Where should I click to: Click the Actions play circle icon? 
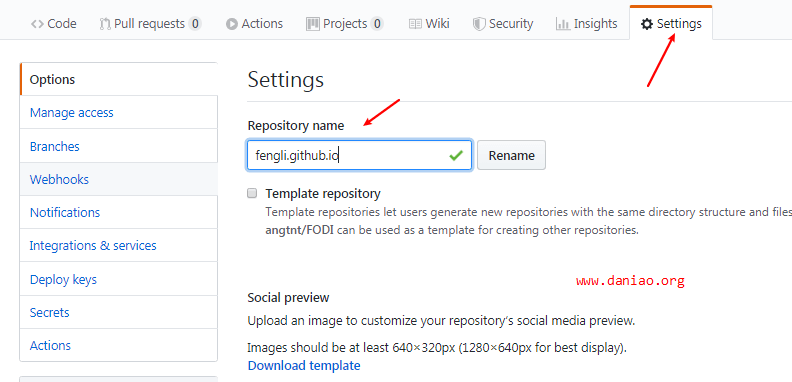[x=232, y=24]
